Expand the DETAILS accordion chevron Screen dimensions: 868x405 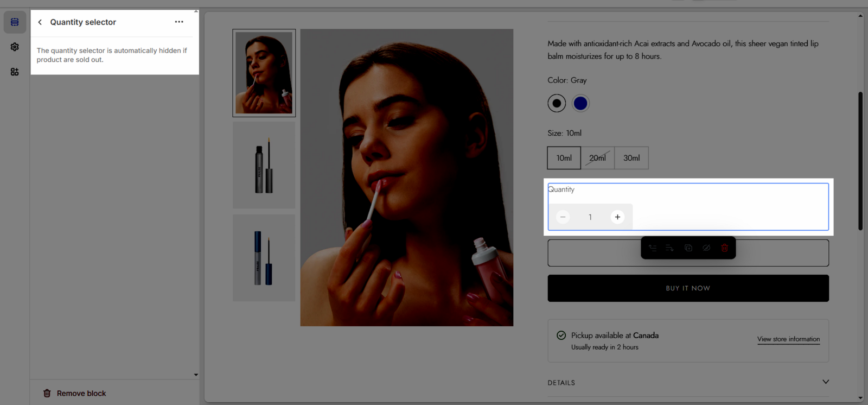tap(825, 382)
